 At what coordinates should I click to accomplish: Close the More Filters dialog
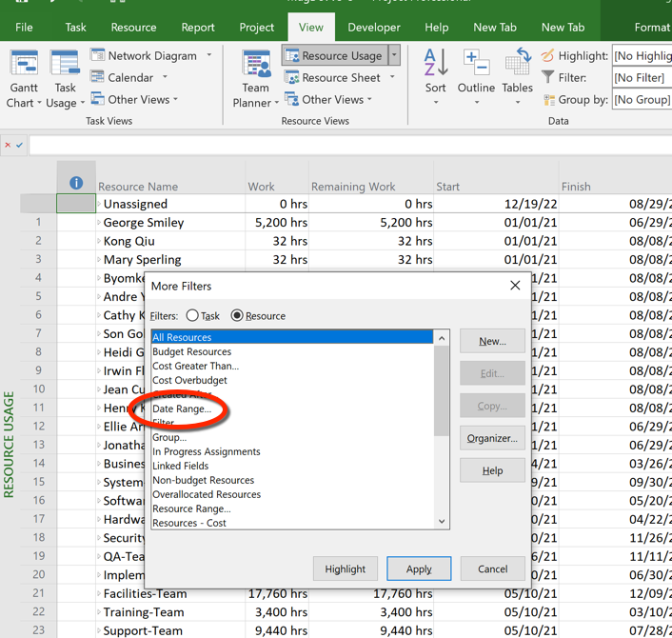coord(515,286)
